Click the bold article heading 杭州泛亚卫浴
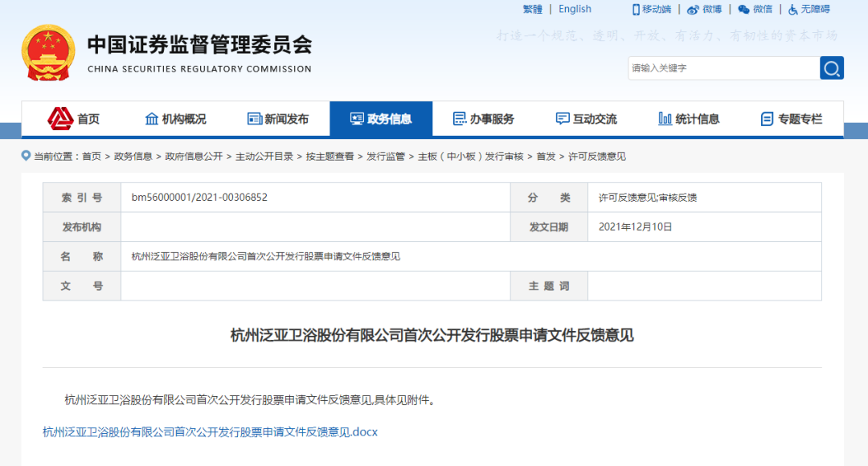The image size is (868, 466). click(432, 335)
